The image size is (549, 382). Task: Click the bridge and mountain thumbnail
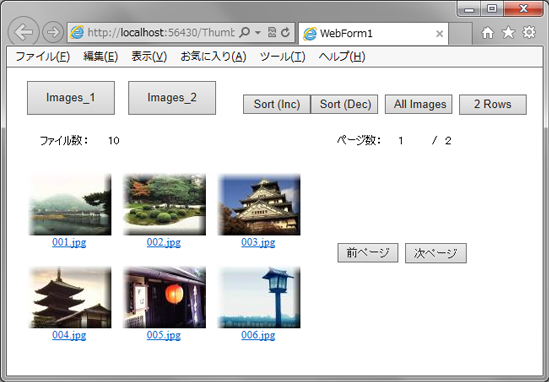pyautogui.click(x=70, y=204)
